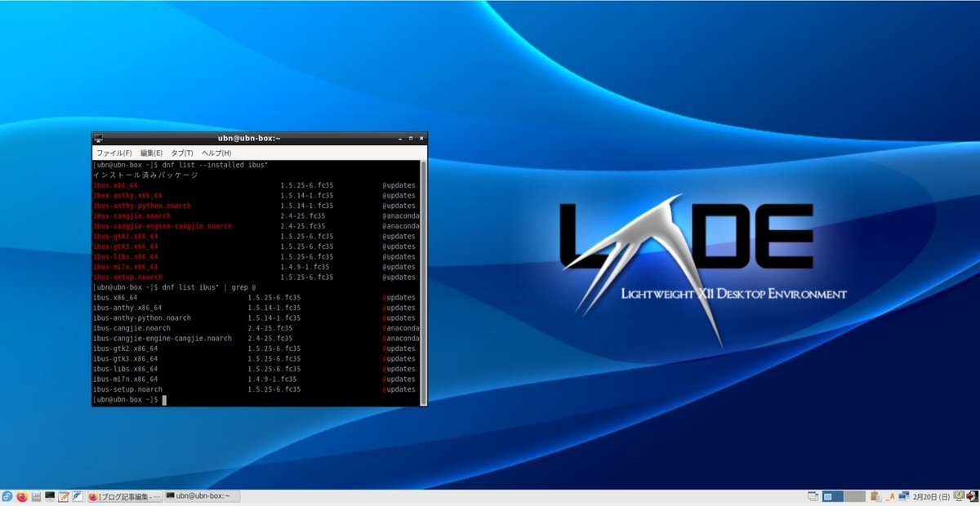Switch to the second workspace in pager

[854, 496]
